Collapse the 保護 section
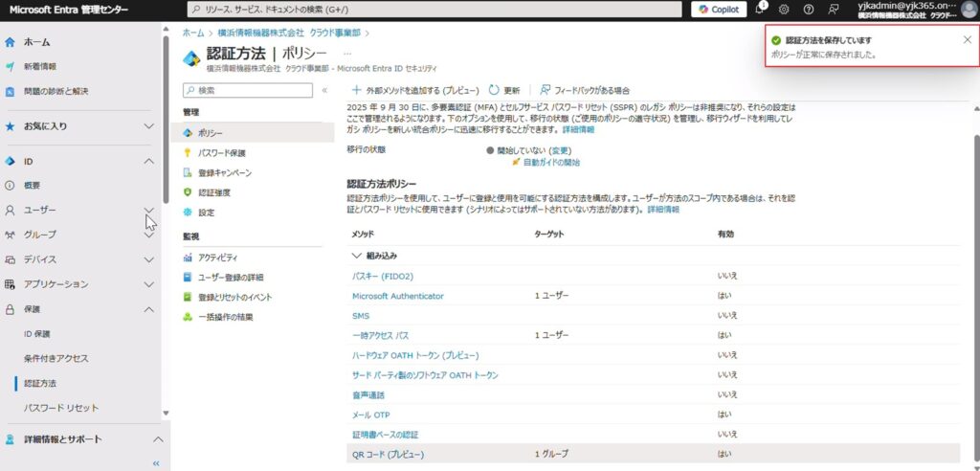Screen dimensions: 980x471 click(x=148, y=309)
